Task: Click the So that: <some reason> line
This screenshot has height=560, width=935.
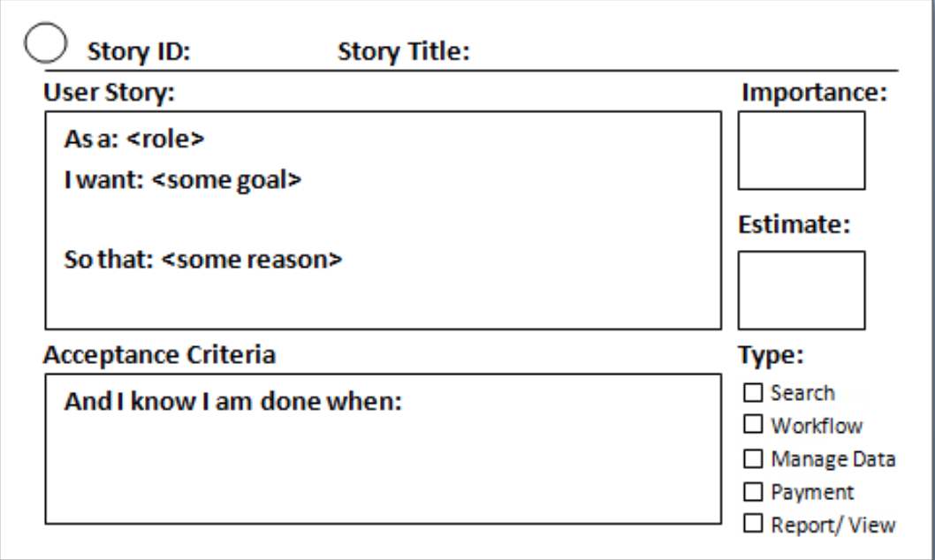Action: (x=202, y=259)
